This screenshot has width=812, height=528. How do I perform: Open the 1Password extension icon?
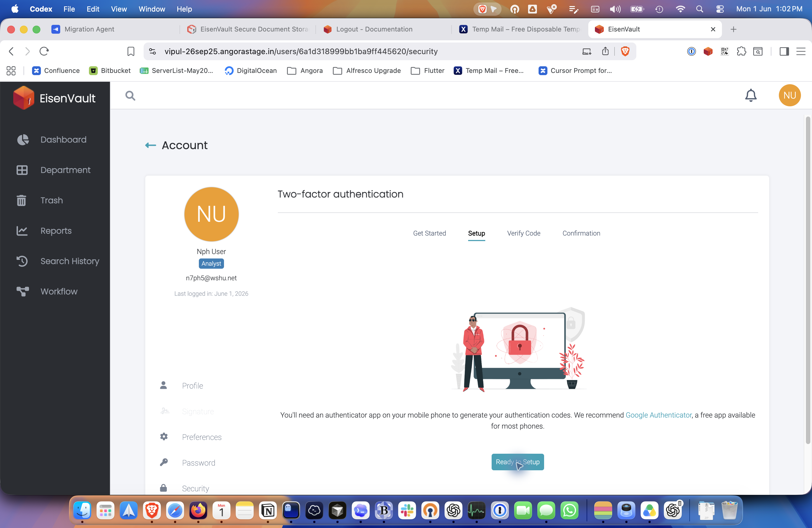click(x=691, y=51)
